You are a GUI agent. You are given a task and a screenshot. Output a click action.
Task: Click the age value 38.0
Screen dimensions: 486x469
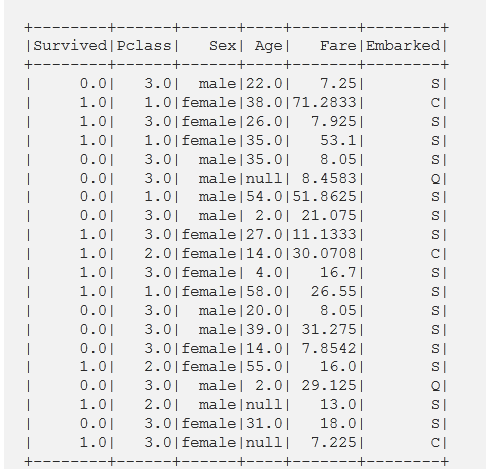coord(264,102)
